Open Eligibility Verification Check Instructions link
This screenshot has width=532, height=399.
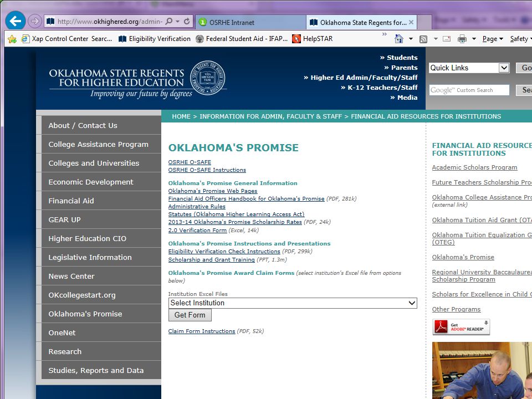point(224,252)
